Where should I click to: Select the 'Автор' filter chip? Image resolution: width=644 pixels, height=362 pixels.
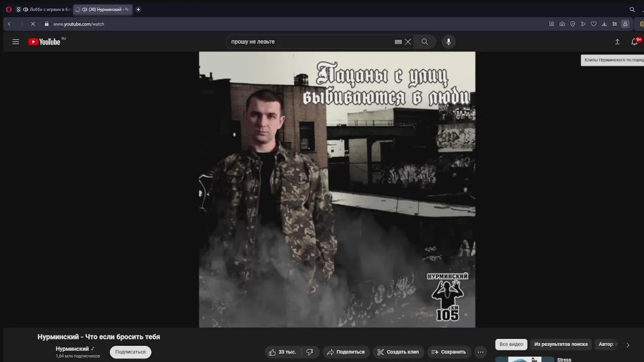[x=606, y=344]
